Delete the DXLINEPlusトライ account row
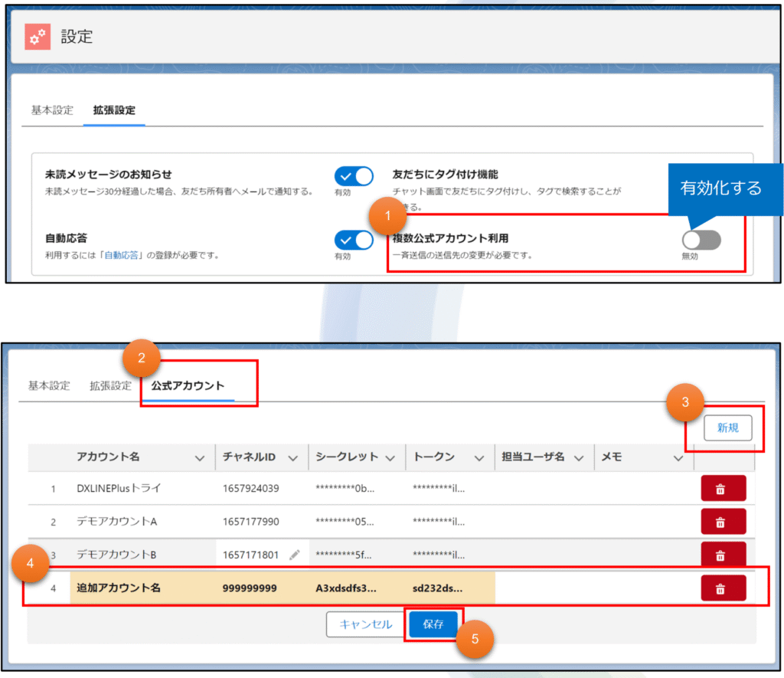The height and width of the screenshot is (678, 784). pyautogui.click(x=723, y=489)
